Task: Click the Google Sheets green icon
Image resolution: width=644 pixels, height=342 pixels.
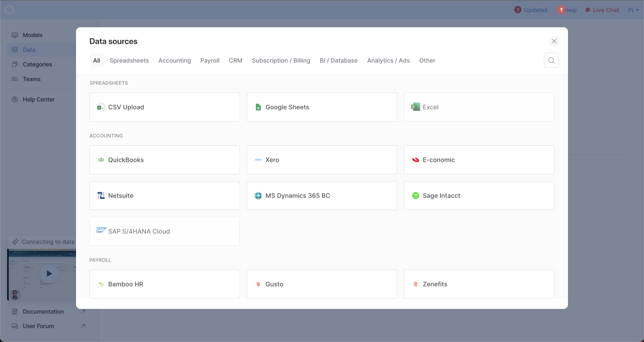Action: pos(258,107)
